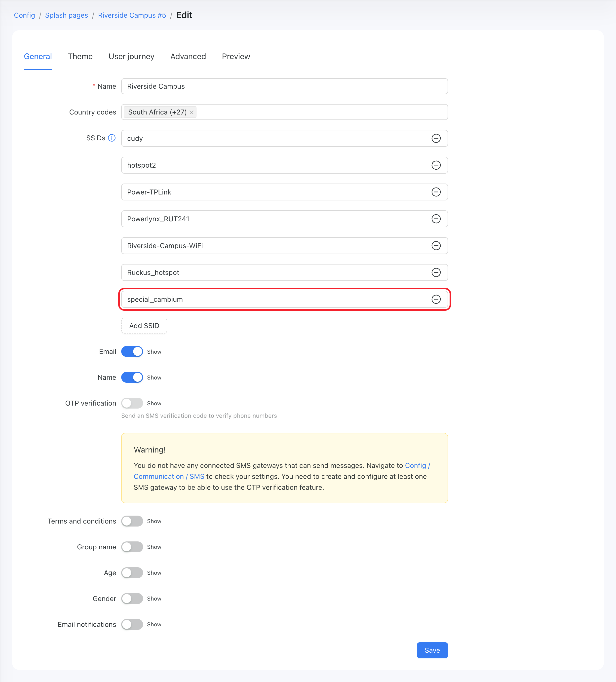Switch to the Theme tab
This screenshot has height=682, width=616.
(80, 56)
